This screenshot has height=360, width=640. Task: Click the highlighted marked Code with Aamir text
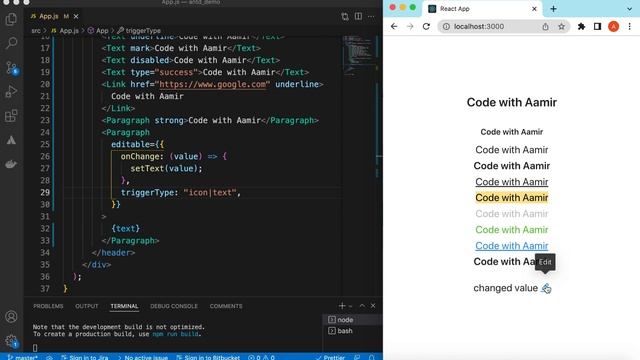(511, 198)
